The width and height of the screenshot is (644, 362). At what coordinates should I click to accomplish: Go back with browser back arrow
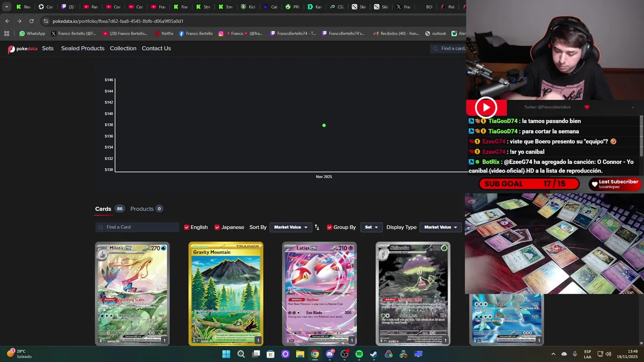pos(7,21)
